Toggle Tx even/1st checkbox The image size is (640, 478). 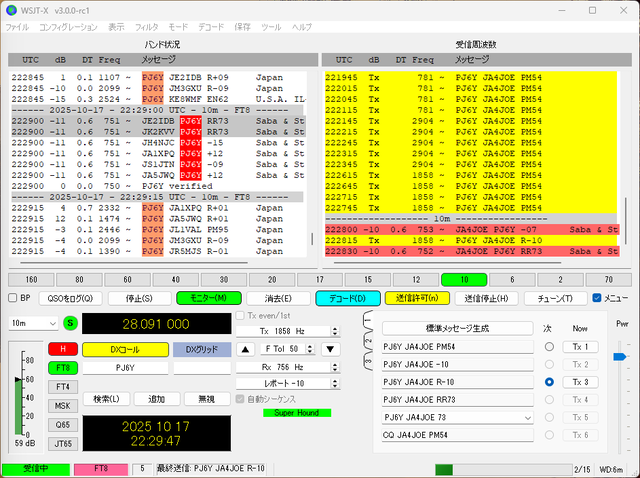tap(240, 316)
